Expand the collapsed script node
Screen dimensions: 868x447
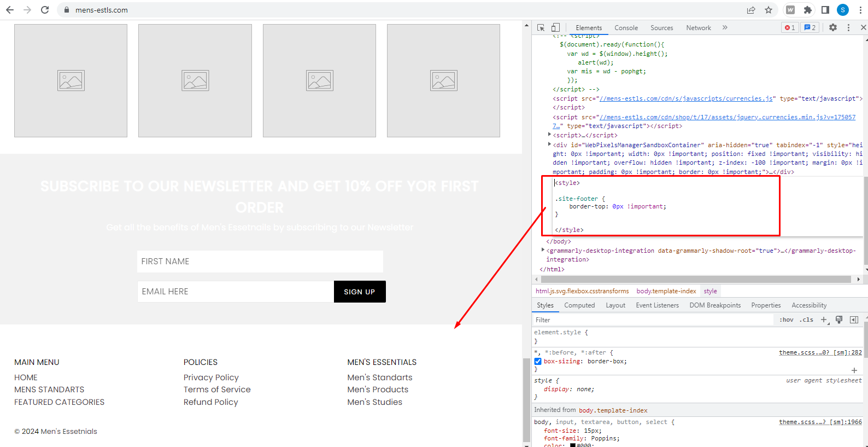coord(549,135)
